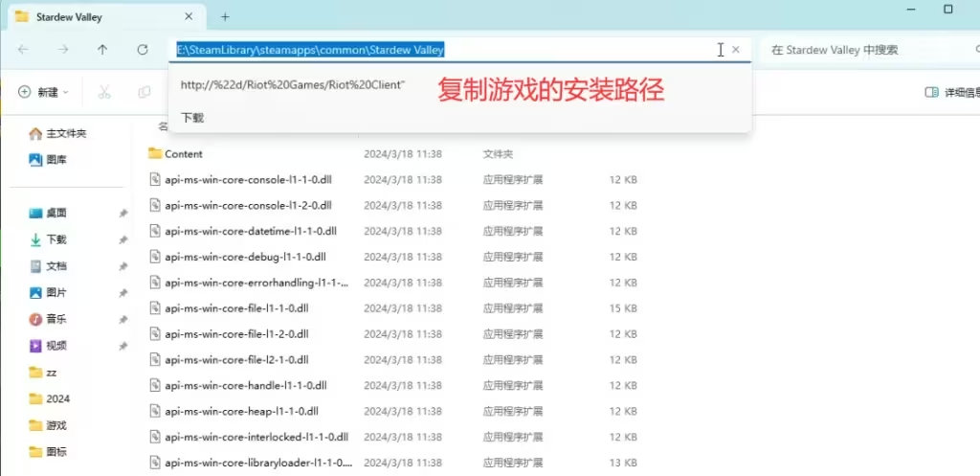Open the 图标 folder in sidebar
Image resolution: width=980 pixels, height=476 pixels.
click(x=48, y=452)
